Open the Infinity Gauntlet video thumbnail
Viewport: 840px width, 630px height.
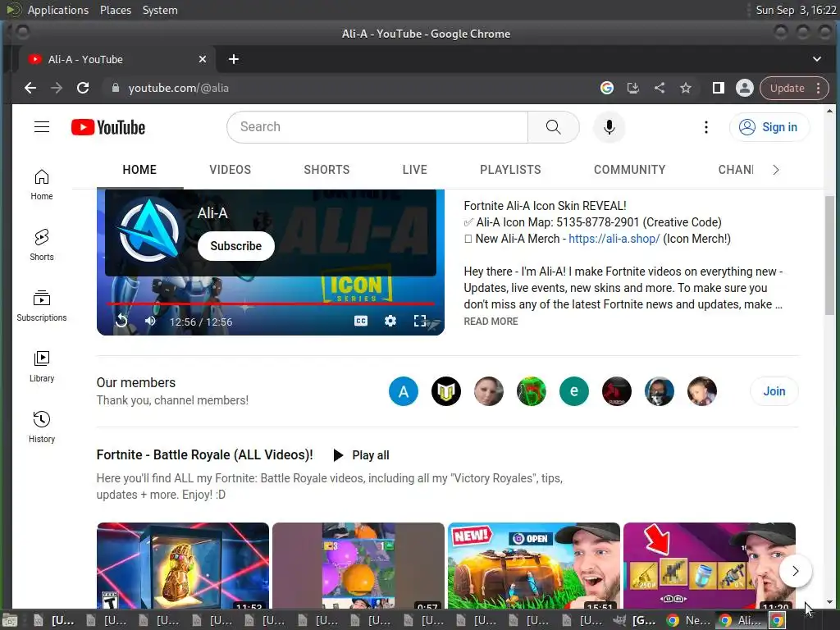183,566
